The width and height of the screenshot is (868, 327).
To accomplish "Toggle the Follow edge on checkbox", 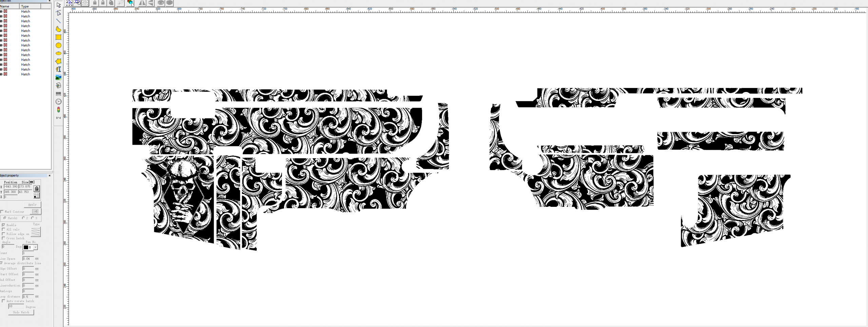I will point(3,234).
